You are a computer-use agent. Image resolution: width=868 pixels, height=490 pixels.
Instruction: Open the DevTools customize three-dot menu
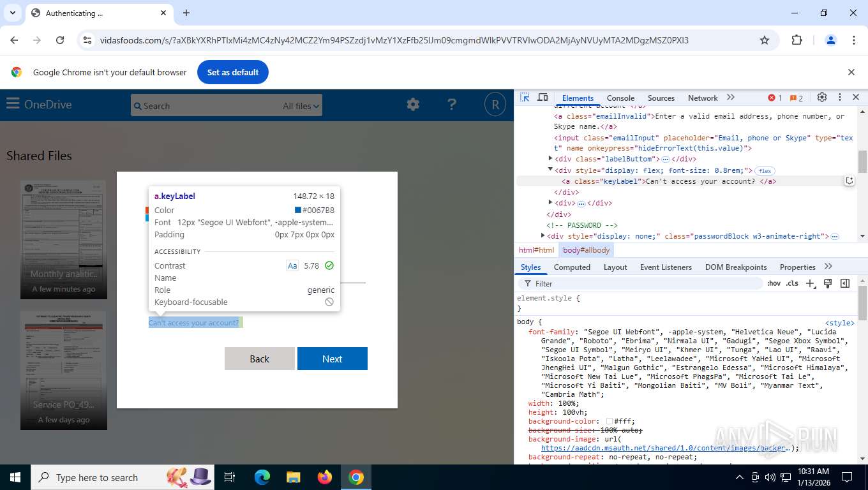pyautogui.click(x=840, y=98)
